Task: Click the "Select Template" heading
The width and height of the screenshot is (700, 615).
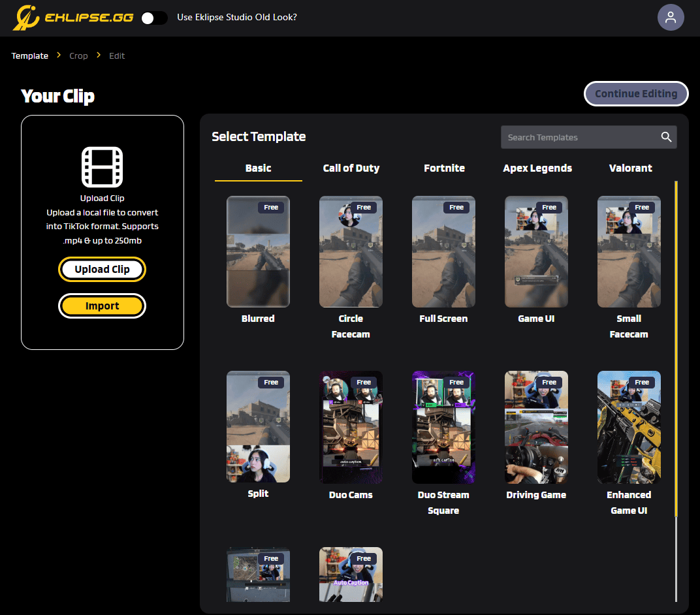Action: click(x=259, y=136)
